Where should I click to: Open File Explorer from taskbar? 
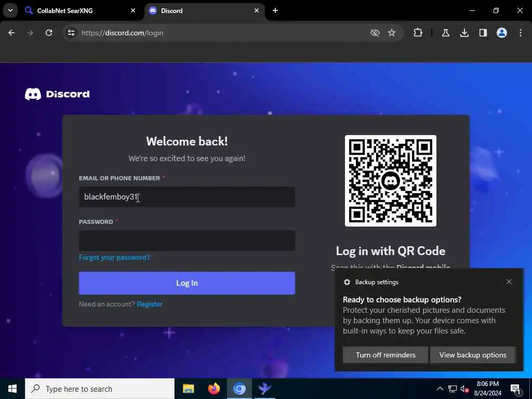(x=188, y=389)
